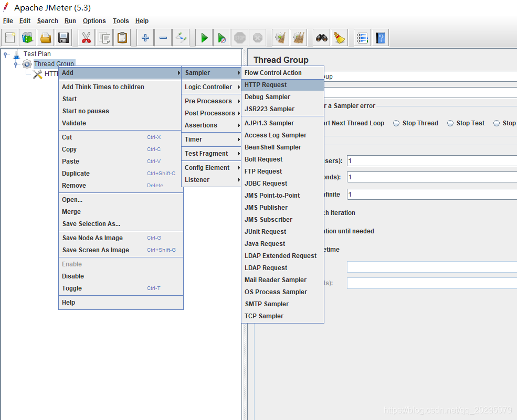Choose Flow Control Action sampler
This screenshot has height=420, width=517.
point(282,73)
